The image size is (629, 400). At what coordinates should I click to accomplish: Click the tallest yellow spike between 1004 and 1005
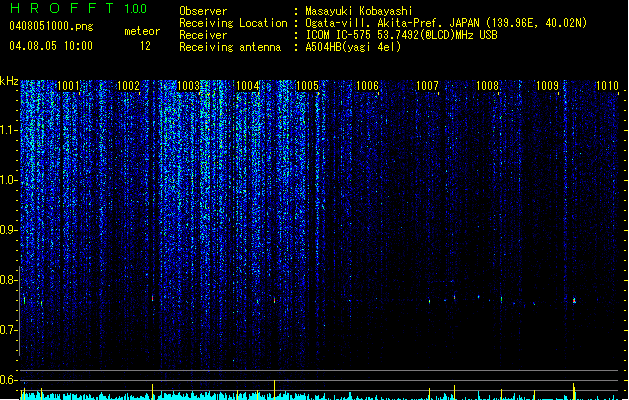click(x=274, y=389)
